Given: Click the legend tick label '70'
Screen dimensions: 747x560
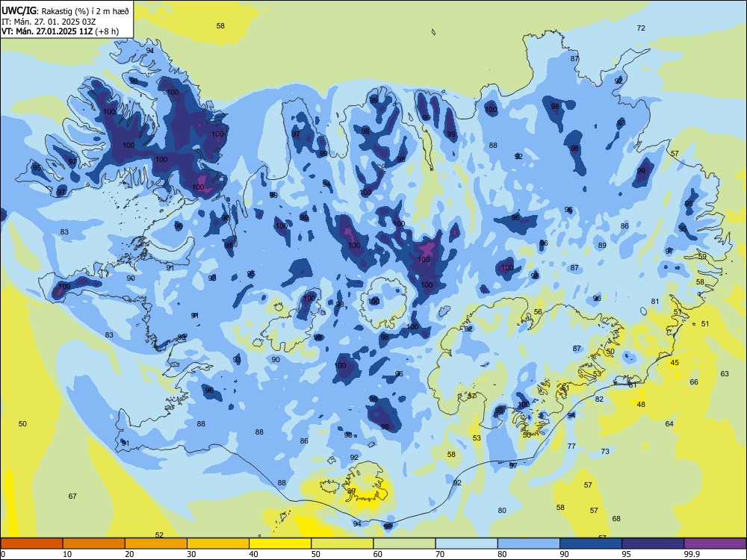Looking at the screenshot, I should 440,554.
